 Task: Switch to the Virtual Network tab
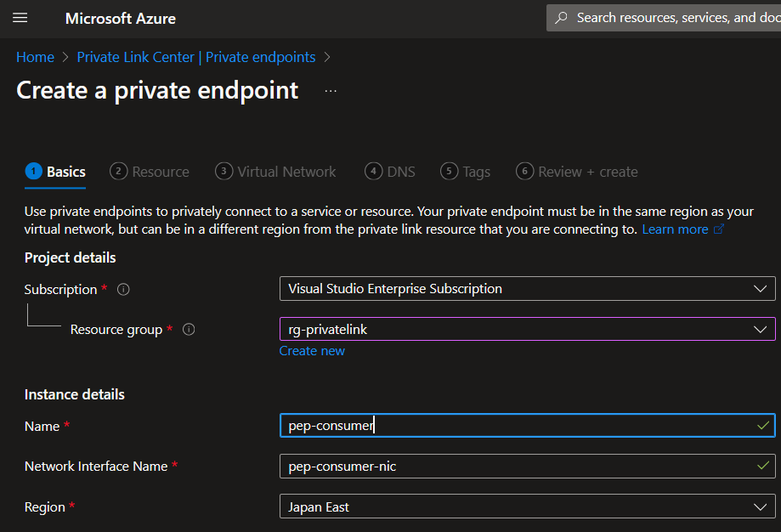click(x=275, y=171)
